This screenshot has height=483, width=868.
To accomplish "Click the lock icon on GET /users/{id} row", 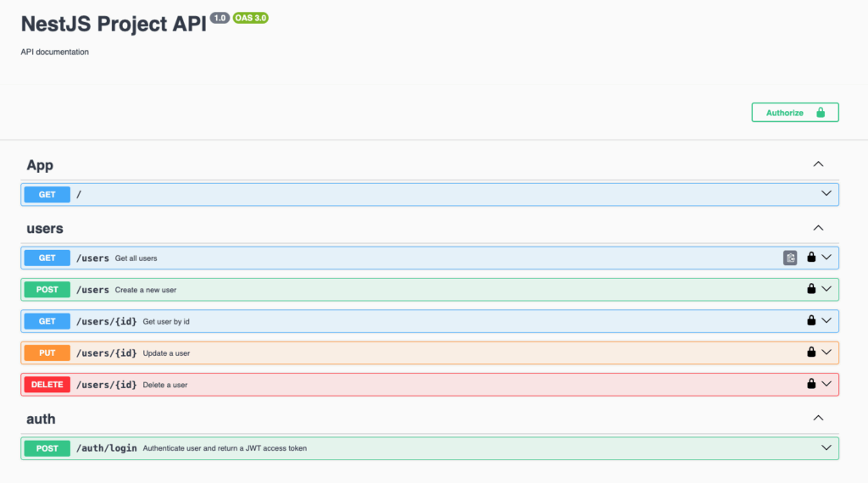I will (811, 321).
